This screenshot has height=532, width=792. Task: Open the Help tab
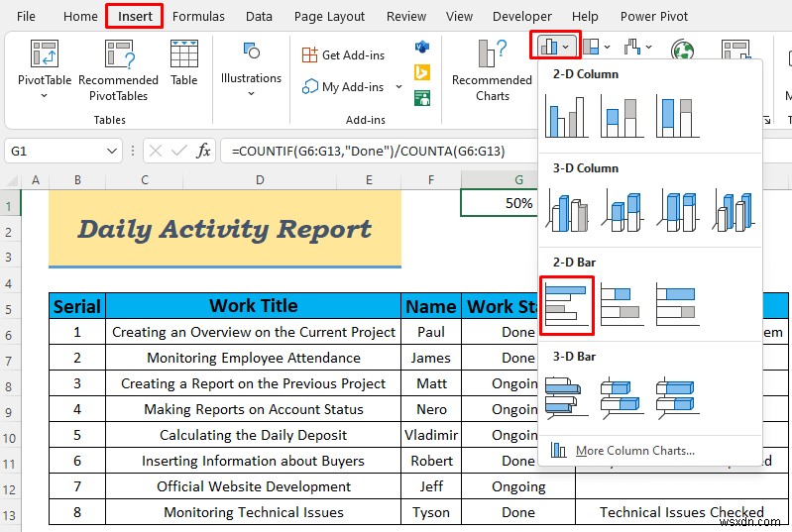585,16
